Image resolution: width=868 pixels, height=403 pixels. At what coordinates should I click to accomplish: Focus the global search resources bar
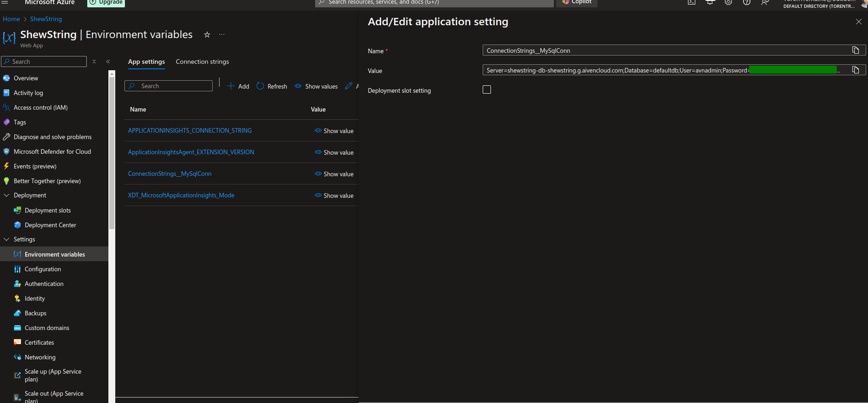[x=434, y=2]
